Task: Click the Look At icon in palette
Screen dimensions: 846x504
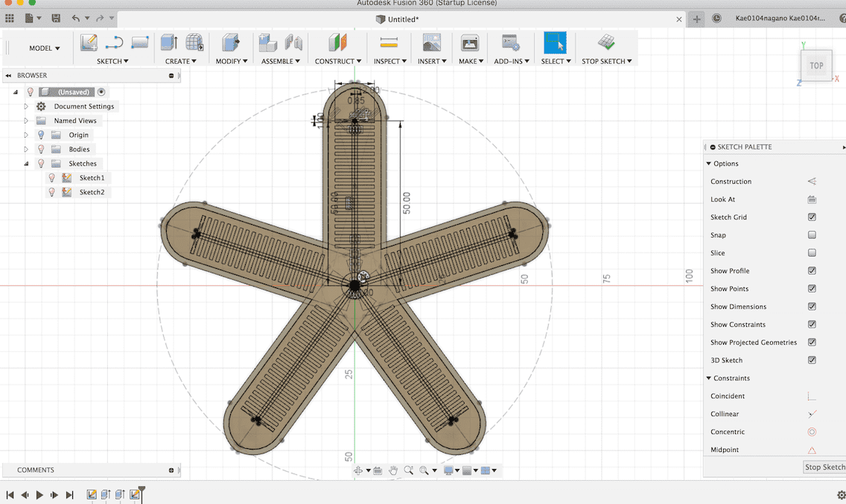Action: (812, 200)
